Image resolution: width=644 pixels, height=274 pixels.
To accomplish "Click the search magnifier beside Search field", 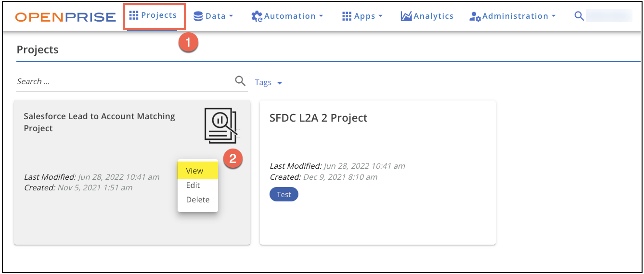I will coord(240,81).
